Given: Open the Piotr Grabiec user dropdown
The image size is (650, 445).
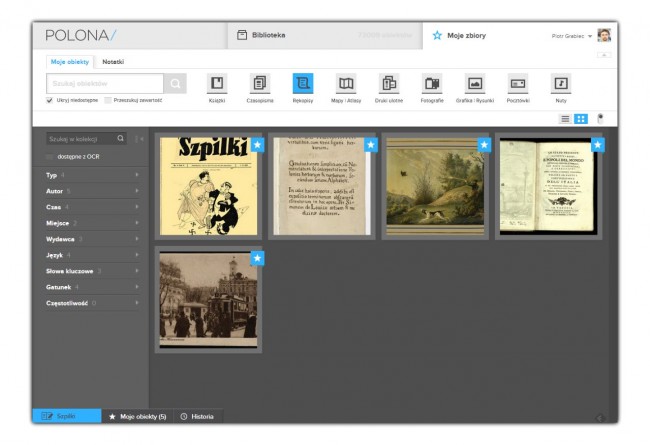Looking at the screenshot, I should coord(572,36).
